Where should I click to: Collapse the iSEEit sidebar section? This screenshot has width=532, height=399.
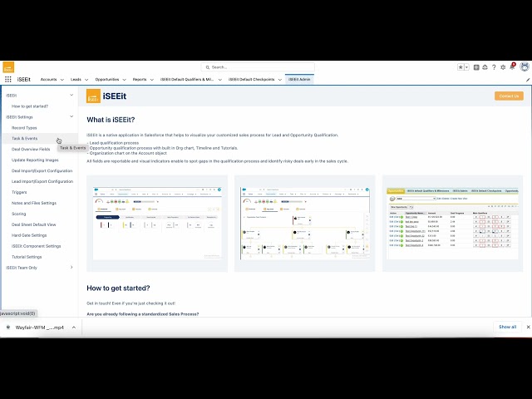point(71,95)
